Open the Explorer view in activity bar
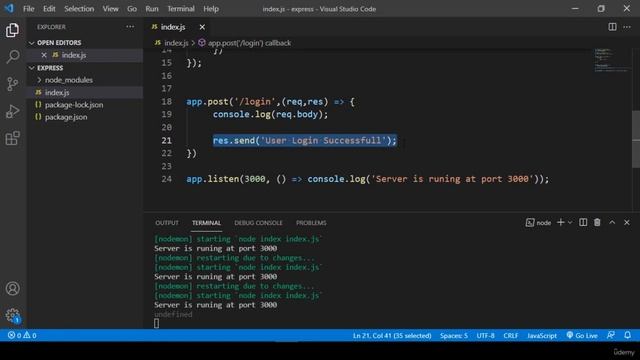The width and height of the screenshot is (640, 360). pos(12,30)
